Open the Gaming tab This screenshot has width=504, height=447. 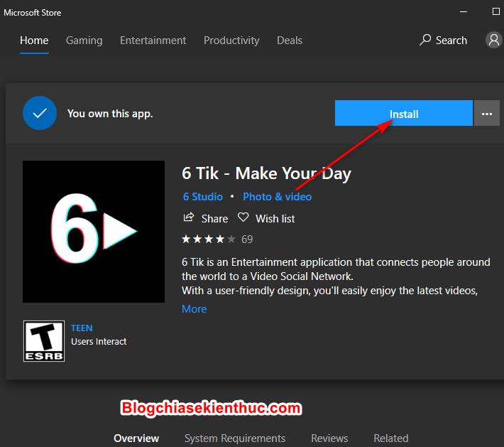(x=84, y=41)
